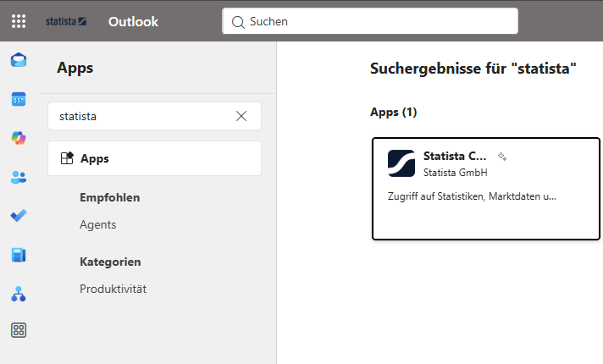Open the app launcher grid icon
Image resolution: width=603 pixels, height=364 pixels.
(19, 21)
